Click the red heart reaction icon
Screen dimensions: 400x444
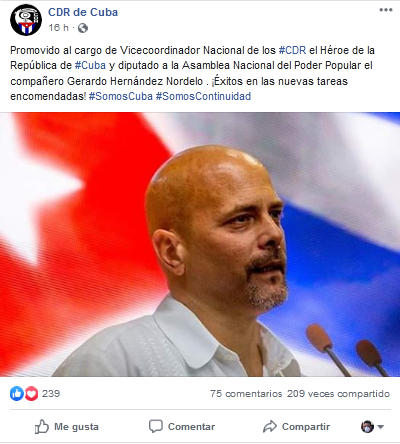[x=31, y=394]
